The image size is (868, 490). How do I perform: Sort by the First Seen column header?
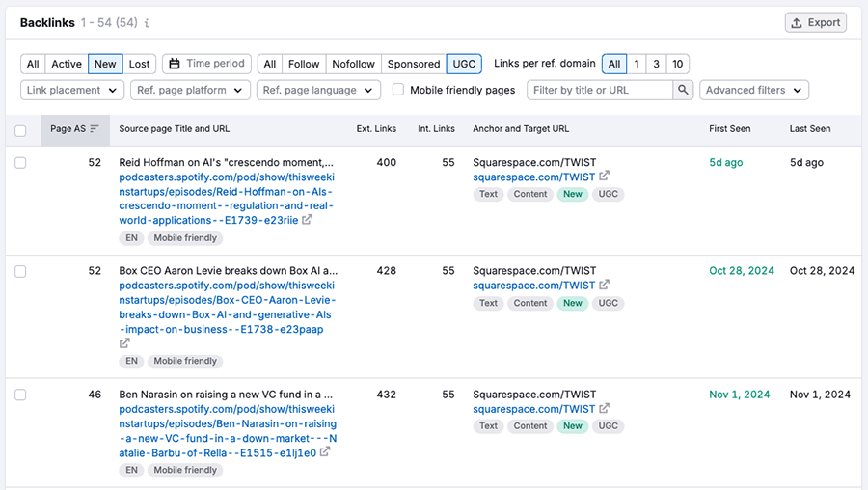coord(730,128)
